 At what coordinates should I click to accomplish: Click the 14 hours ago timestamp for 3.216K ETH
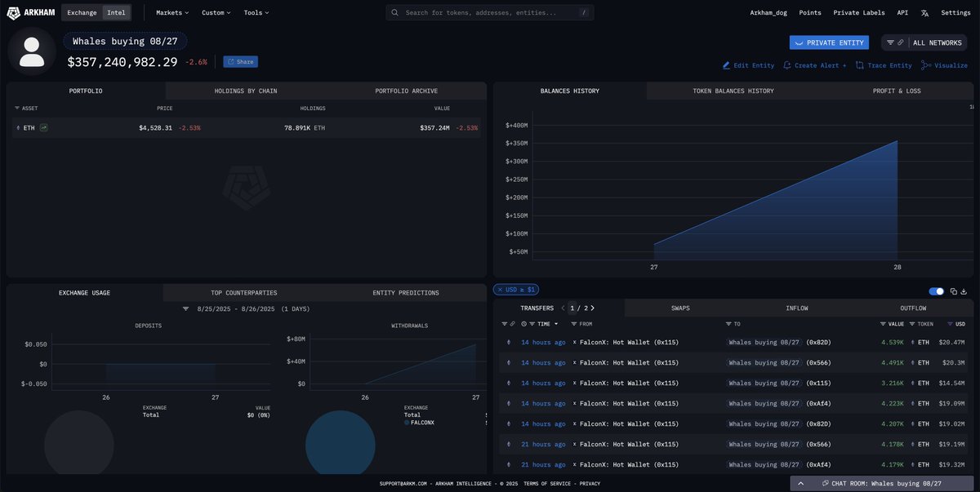[x=543, y=383]
